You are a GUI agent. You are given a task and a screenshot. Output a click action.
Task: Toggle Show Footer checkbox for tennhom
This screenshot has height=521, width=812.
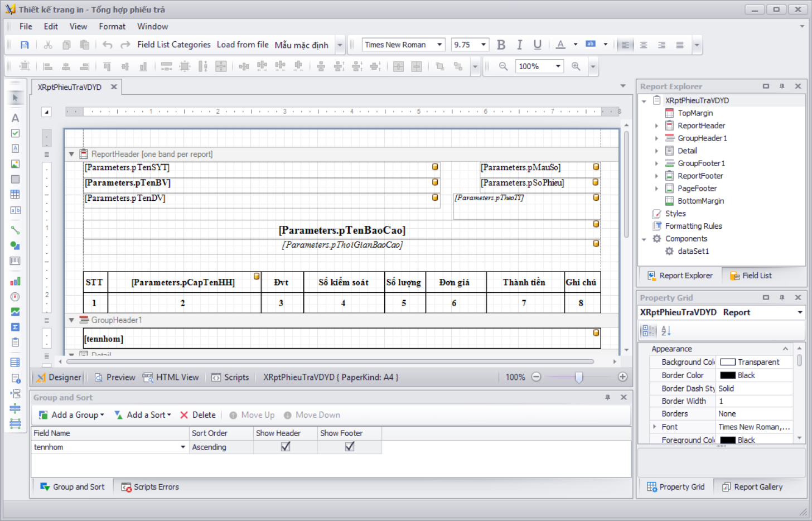pyautogui.click(x=350, y=446)
